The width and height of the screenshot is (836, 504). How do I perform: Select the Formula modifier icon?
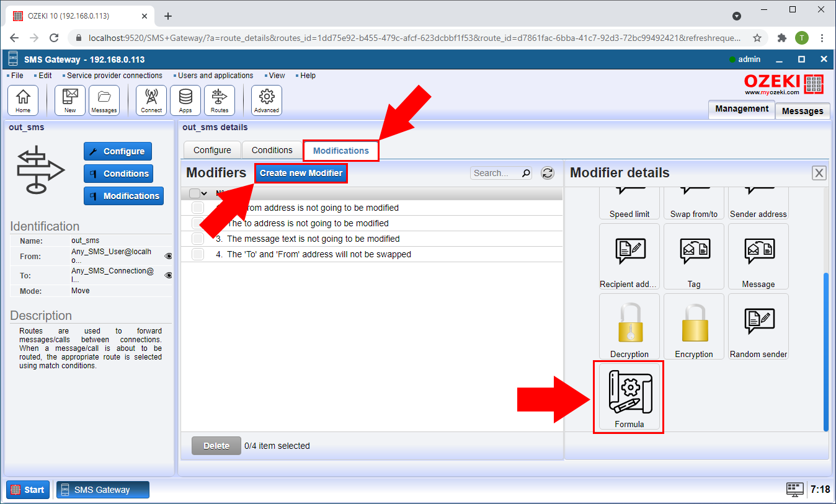pos(628,397)
